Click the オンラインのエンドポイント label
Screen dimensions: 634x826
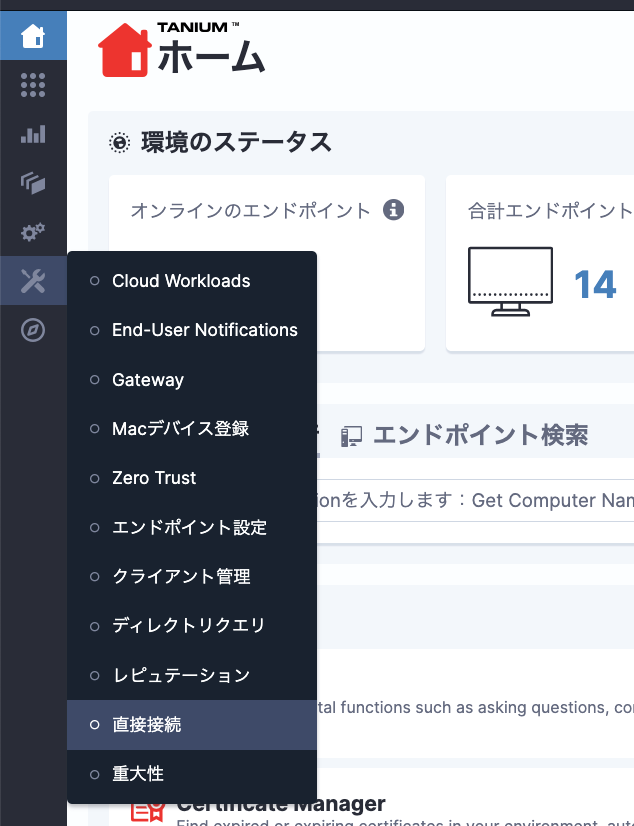[x=251, y=211]
